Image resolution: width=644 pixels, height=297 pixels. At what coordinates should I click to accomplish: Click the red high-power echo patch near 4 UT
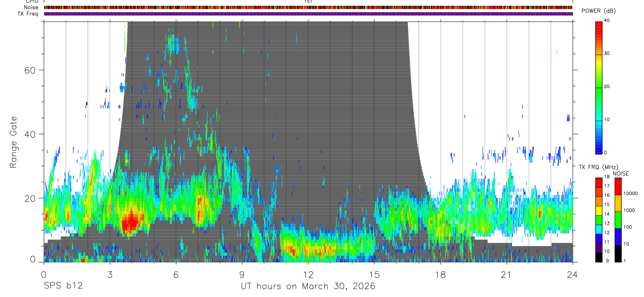(130, 222)
